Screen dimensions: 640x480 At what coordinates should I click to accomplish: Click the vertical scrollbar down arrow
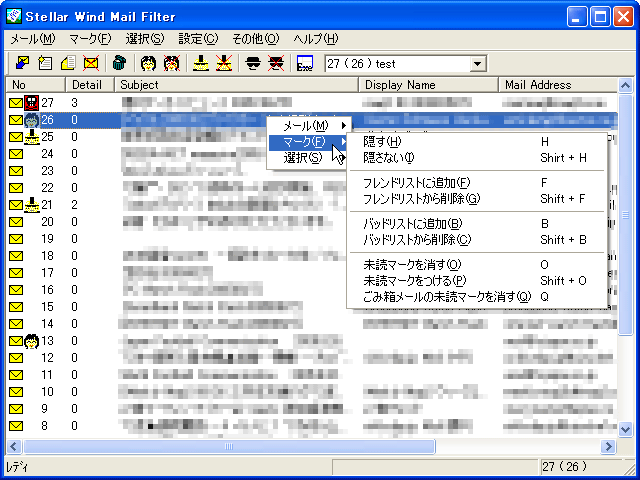pos(625,429)
